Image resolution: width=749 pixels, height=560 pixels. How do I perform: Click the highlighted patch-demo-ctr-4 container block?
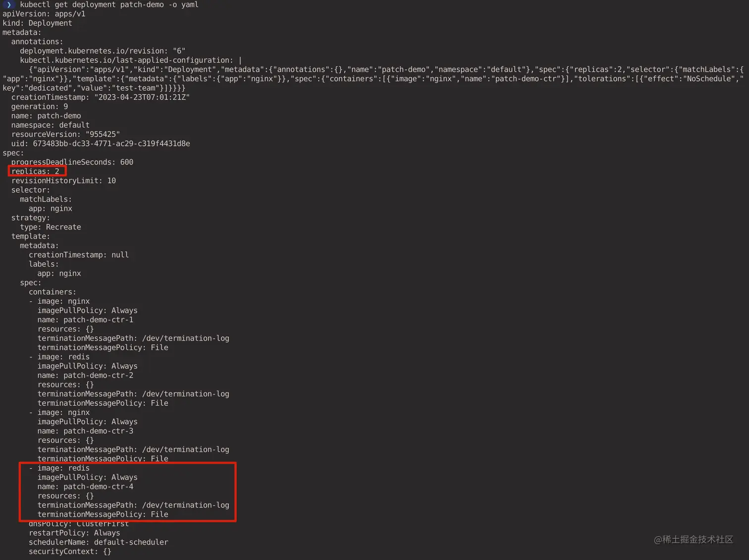point(128,491)
